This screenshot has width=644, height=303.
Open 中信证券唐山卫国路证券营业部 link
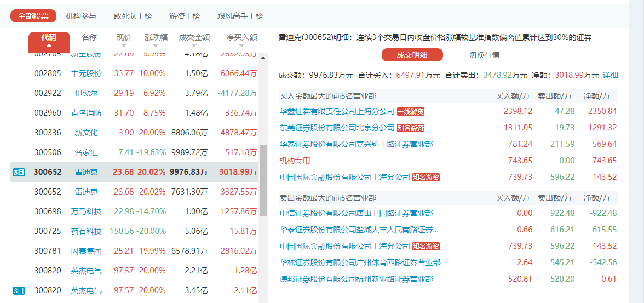coord(356,213)
